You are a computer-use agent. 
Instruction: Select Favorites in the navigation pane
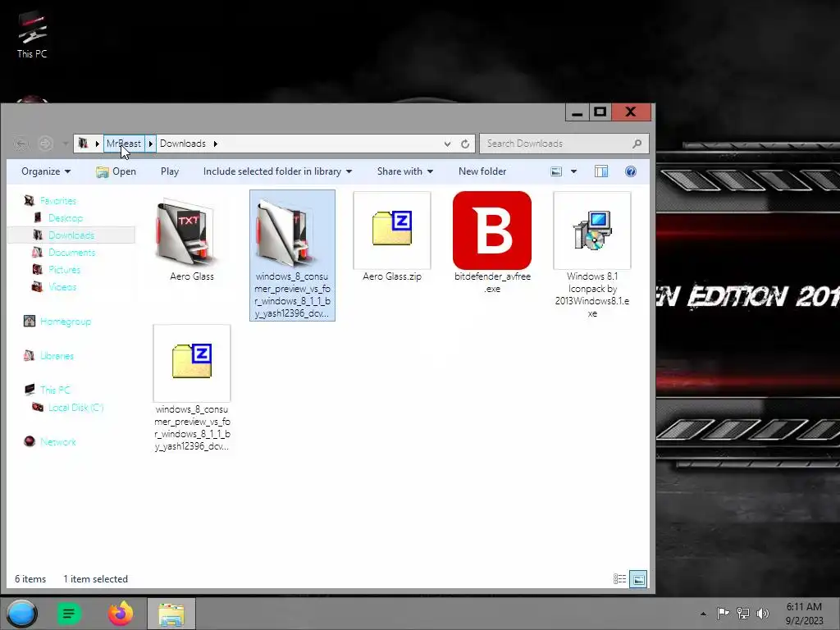[58, 201]
